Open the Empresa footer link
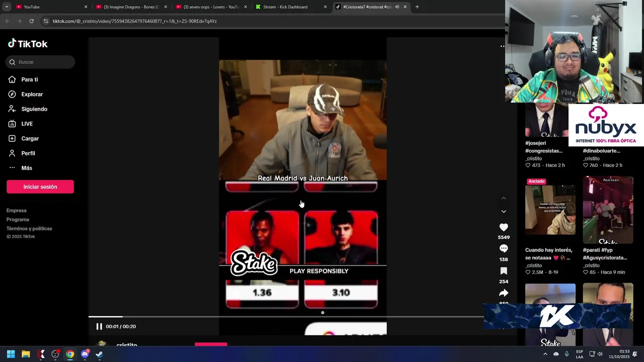This screenshot has width=644, height=362. pos(17,211)
